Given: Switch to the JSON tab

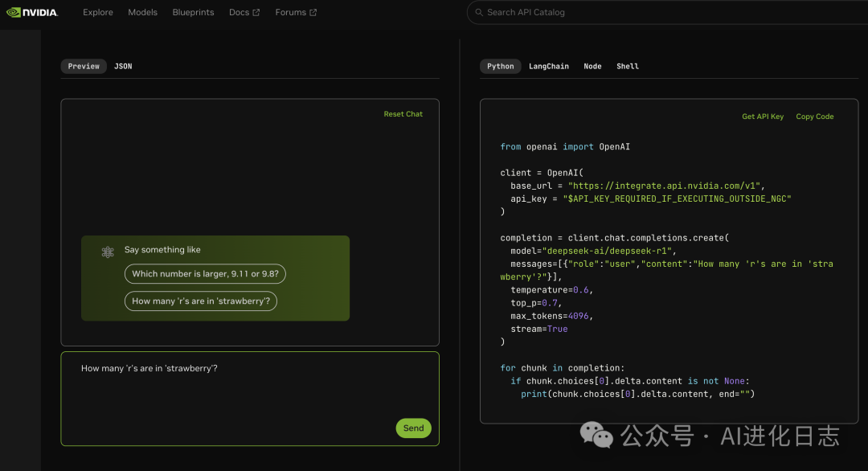Looking at the screenshot, I should click(x=123, y=67).
